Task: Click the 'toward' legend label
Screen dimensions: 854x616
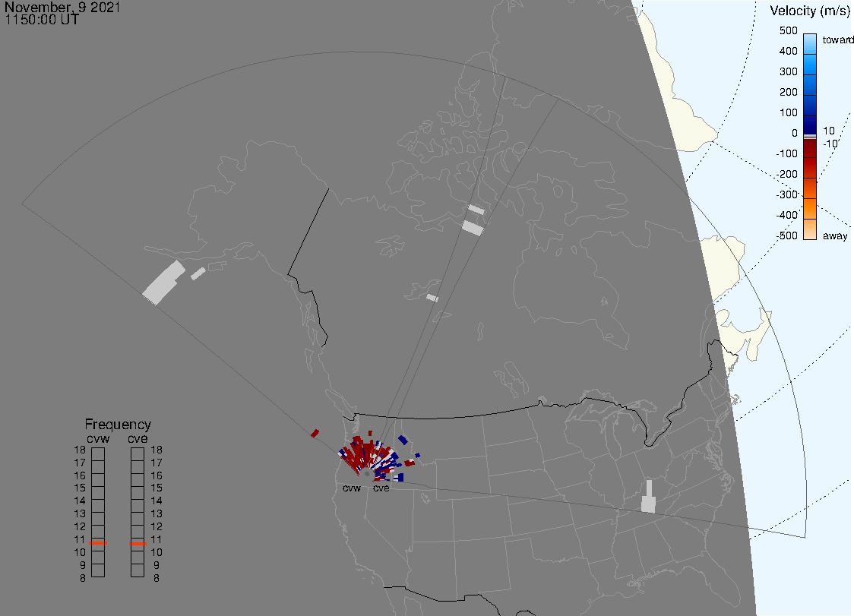Action: coord(837,39)
